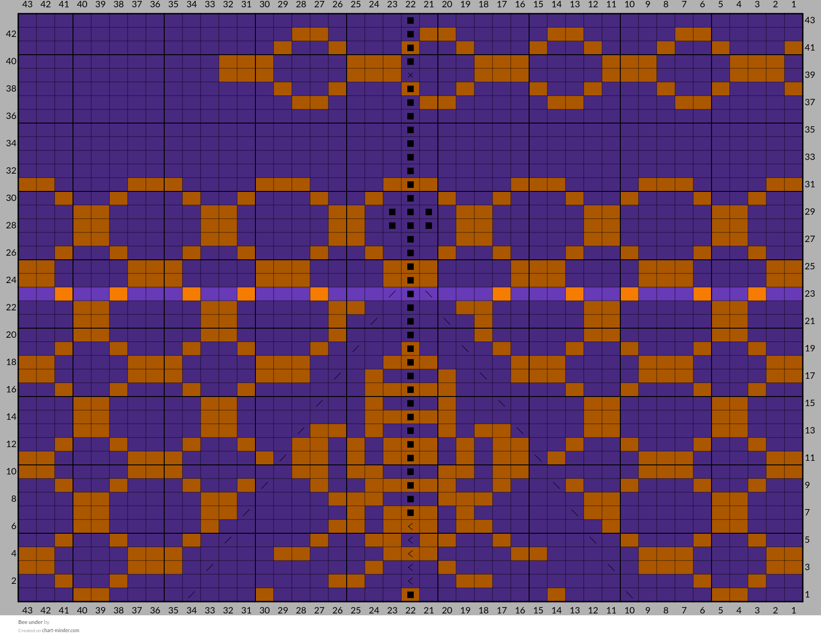Screen dimensions: 821x644
Task: Click column label 22 in the bottom header
Action: click(410, 610)
